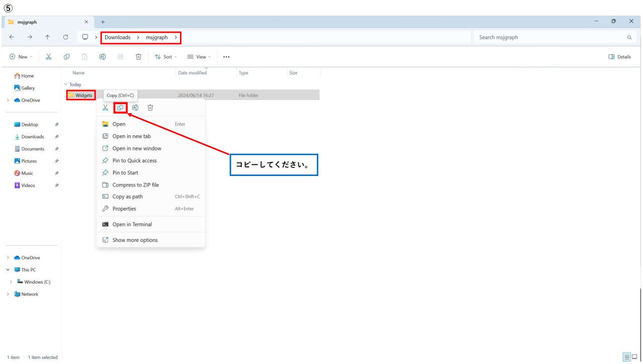Click the Copy icon in context menu

point(120,108)
